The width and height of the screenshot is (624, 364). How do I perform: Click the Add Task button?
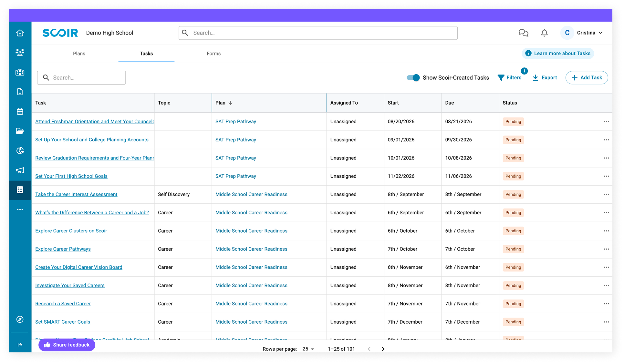[587, 77]
